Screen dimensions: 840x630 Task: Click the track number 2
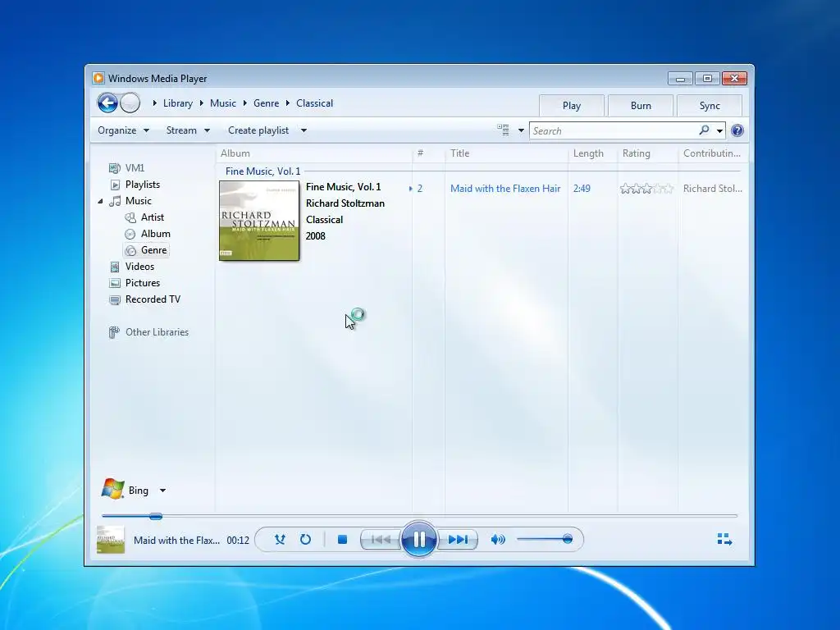click(x=420, y=189)
